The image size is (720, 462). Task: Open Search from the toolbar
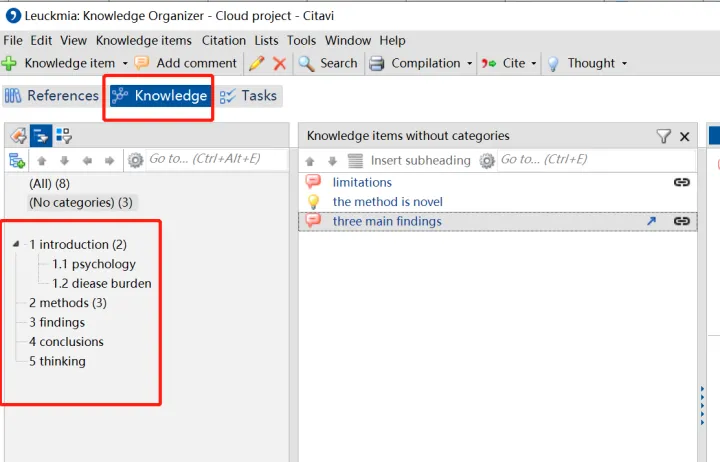pos(327,63)
